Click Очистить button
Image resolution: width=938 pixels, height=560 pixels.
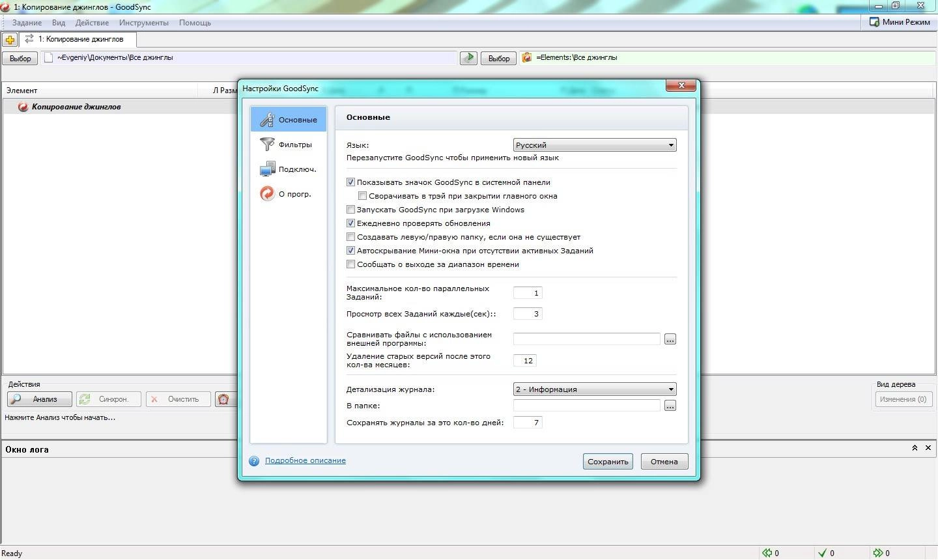click(178, 399)
